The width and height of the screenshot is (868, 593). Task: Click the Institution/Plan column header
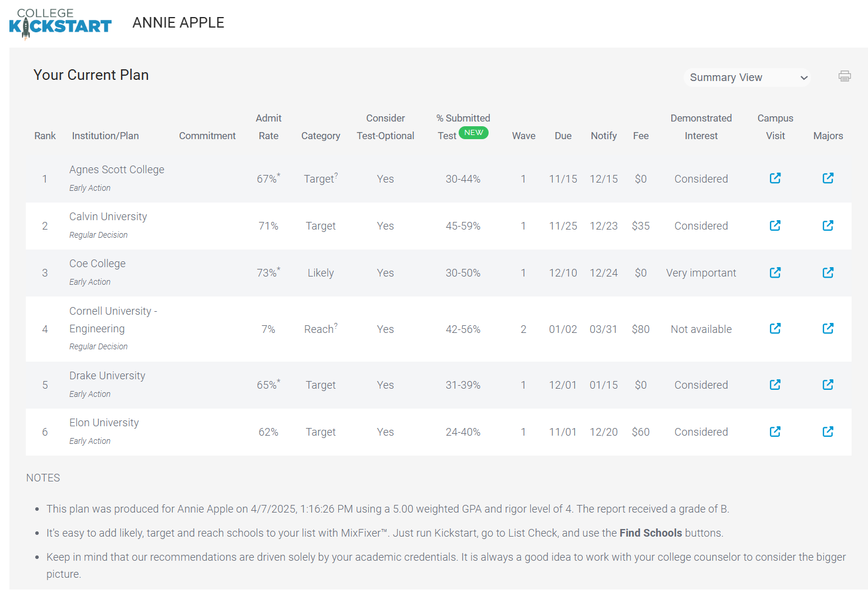click(x=106, y=136)
